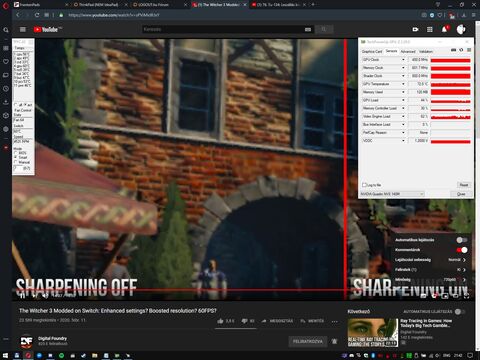Select the Manual mode radio button

[x=16, y=162]
